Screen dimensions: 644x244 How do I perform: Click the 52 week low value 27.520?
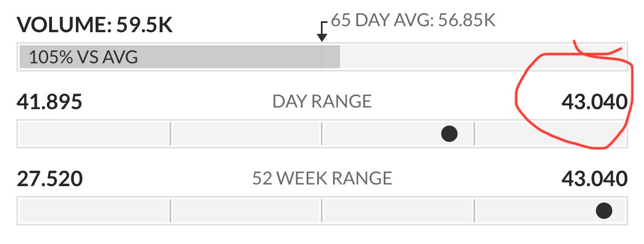pyautogui.click(x=50, y=179)
